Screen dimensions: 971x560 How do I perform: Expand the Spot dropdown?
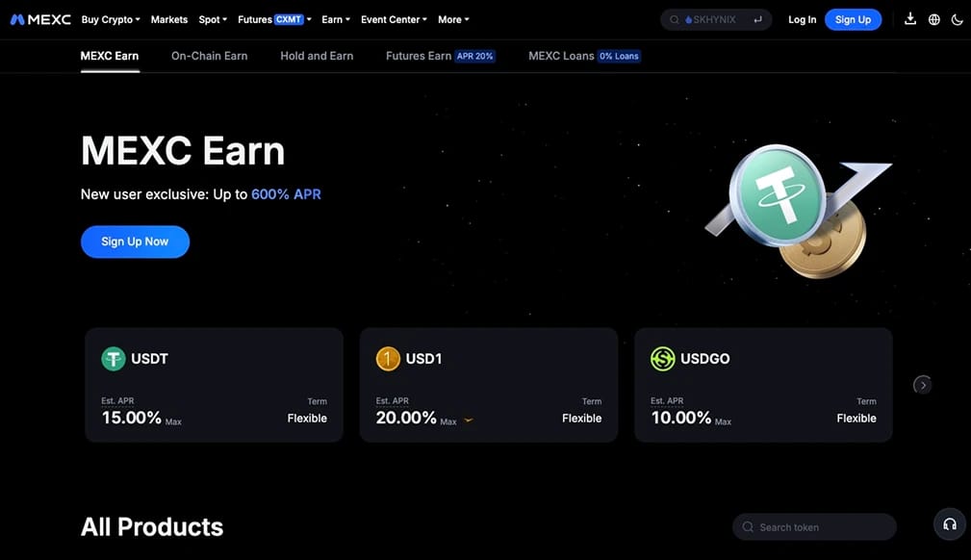[x=213, y=20]
